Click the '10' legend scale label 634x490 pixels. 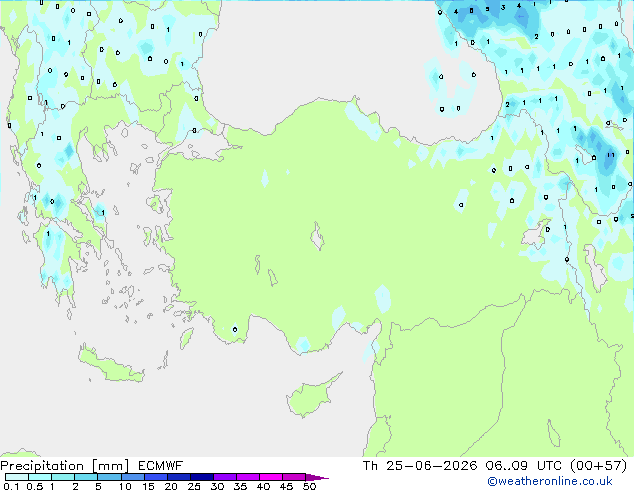click(125, 486)
